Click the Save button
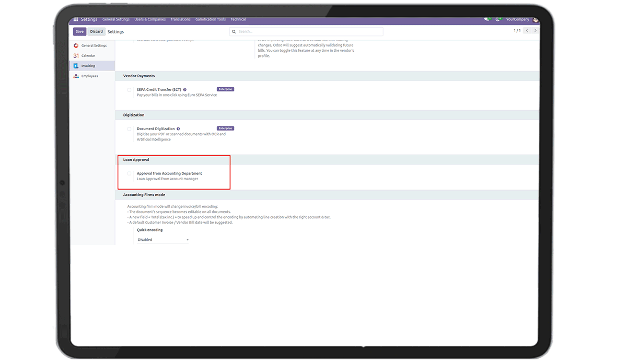The image size is (627, 364). coord(79,31)
